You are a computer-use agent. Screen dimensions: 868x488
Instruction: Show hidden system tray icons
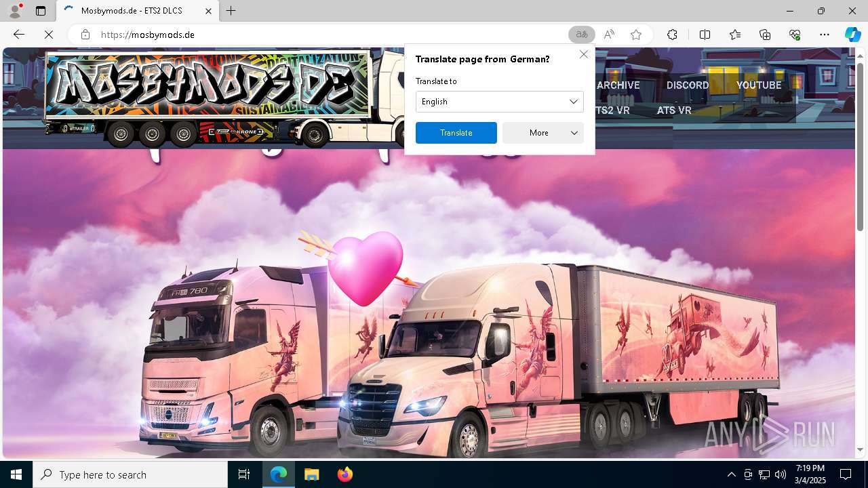pyautogui.click(x=731, y=474)
